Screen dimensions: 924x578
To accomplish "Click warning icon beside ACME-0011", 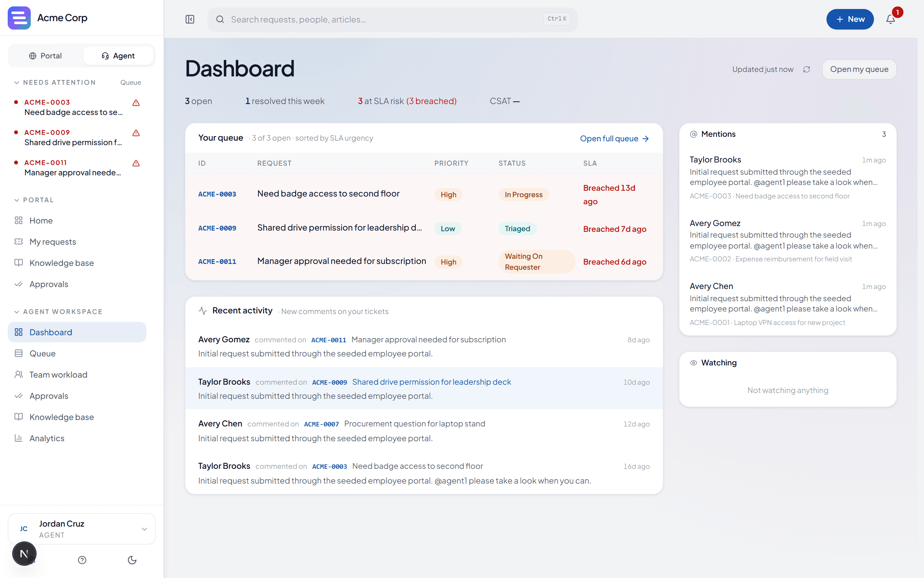I will click(x=136, y=163).
